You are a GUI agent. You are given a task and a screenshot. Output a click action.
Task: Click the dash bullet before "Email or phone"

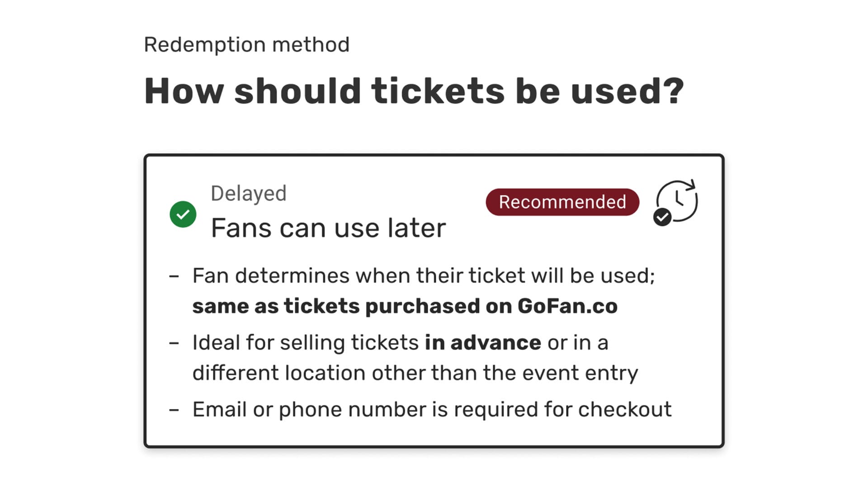pos(174,410)
